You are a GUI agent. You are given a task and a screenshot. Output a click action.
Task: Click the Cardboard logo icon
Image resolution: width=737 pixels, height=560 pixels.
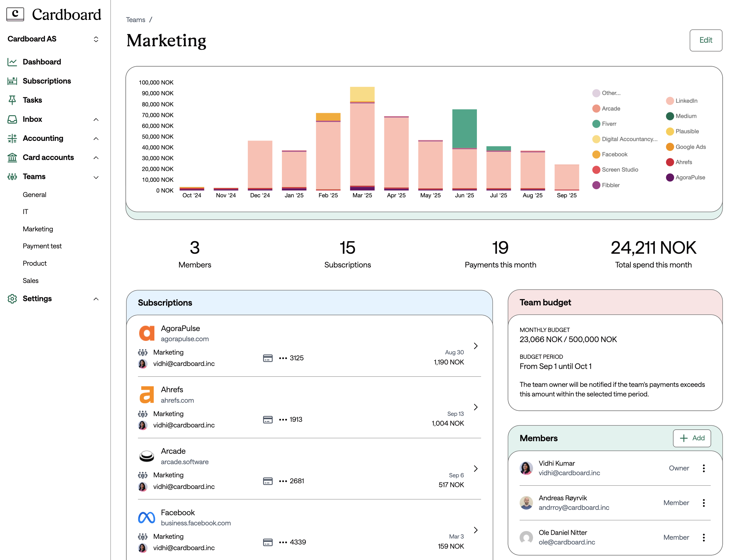pos(15,14)
